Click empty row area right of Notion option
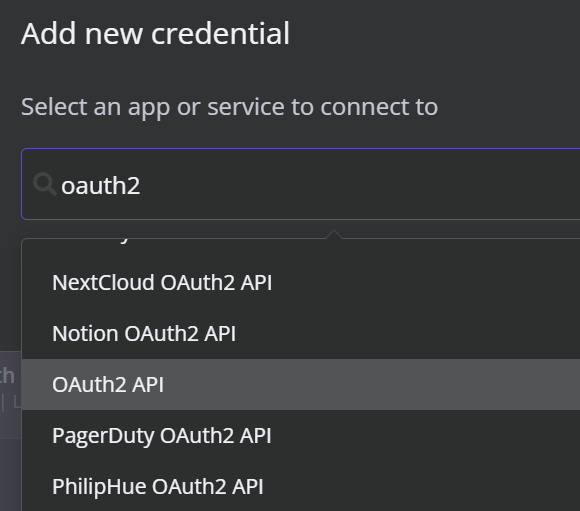The width and height of the screenshot is (580, 511). pos(407,334)
